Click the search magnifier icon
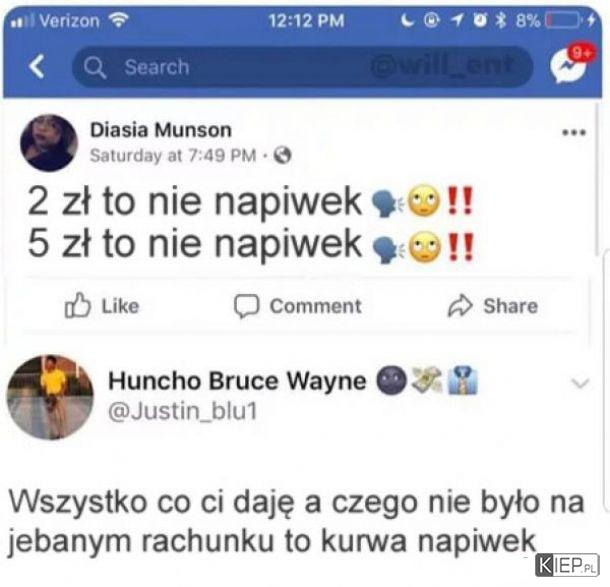This screenshot has width=610, height=587. [x=95, y=68]
